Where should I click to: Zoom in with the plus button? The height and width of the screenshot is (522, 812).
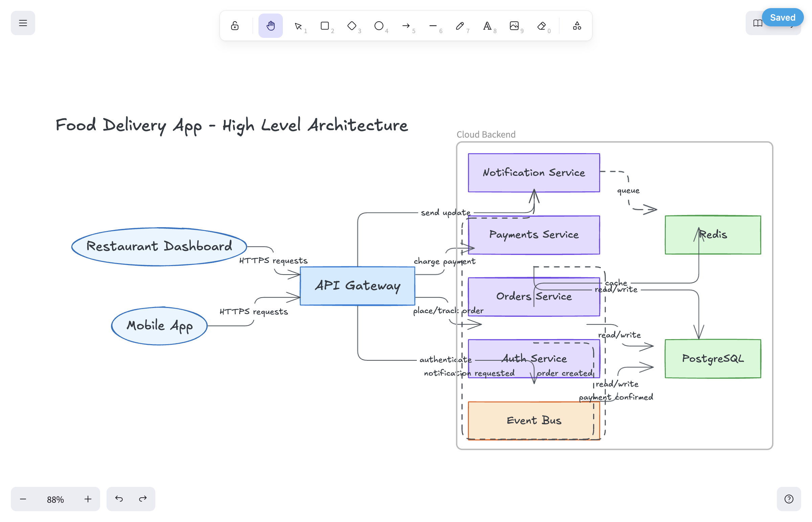click(88, 499)
